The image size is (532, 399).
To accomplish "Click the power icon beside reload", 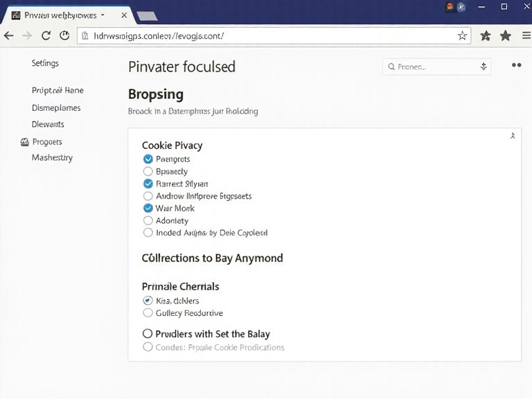I will [64, 35].
